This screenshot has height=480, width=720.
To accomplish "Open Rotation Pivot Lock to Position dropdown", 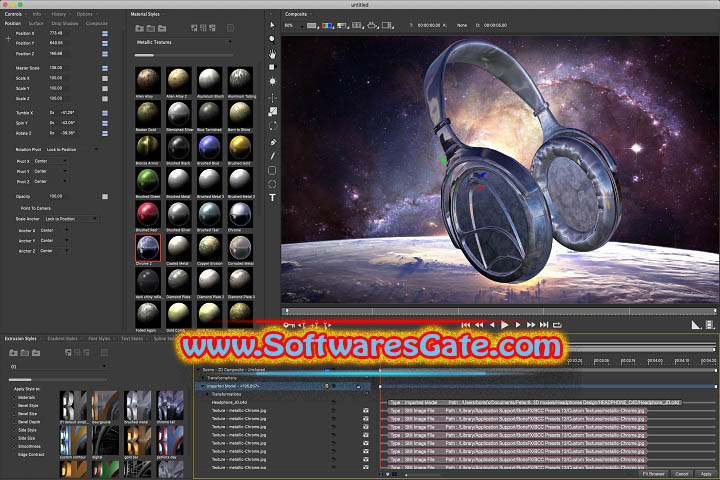I will pyautogui.click(x=72, y=150).
